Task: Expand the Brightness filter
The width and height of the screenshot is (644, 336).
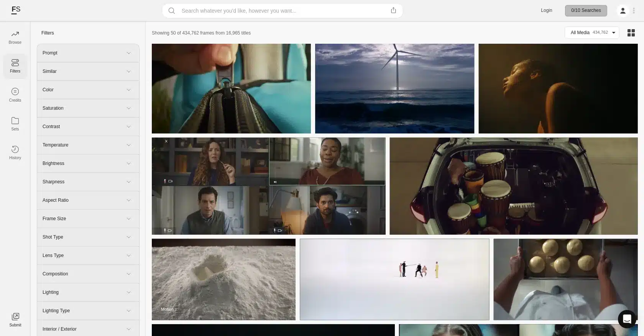Action: click(x=88, y=163)
